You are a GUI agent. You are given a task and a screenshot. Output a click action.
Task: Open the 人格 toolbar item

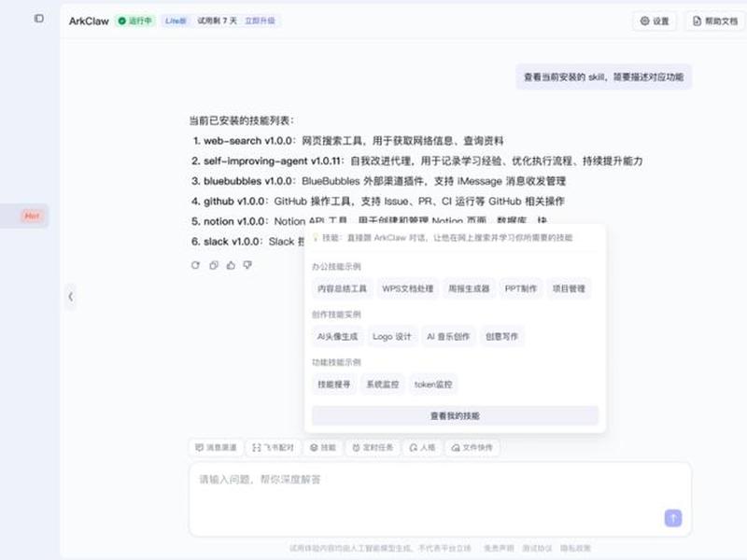[422, 448]
